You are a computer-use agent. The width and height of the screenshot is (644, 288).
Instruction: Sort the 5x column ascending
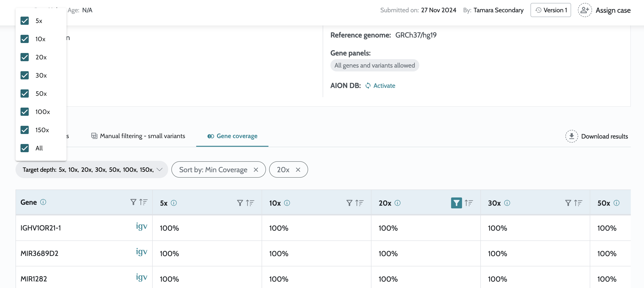(x=250, y=203)
